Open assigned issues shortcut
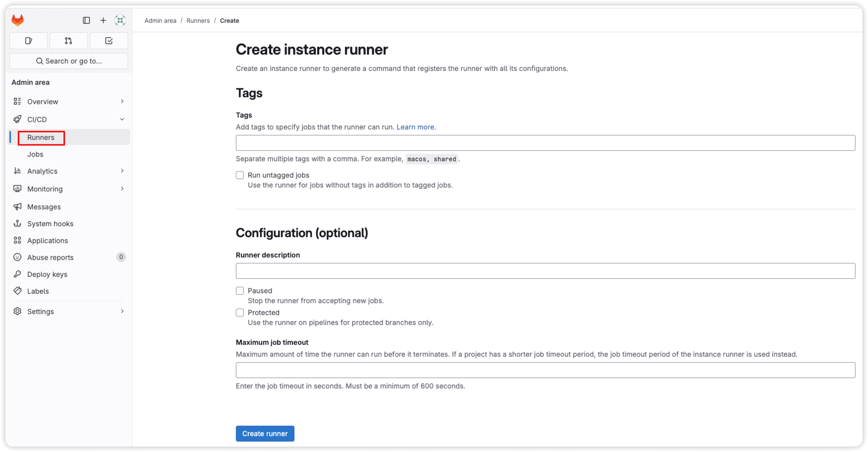 click(x=29, y=41)
